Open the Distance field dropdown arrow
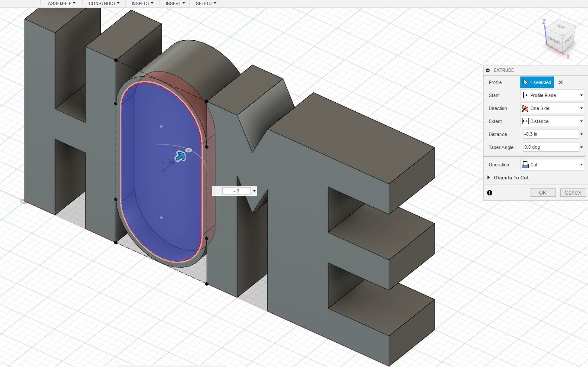Screen dimensions: 588x367 tap(582, 134)
